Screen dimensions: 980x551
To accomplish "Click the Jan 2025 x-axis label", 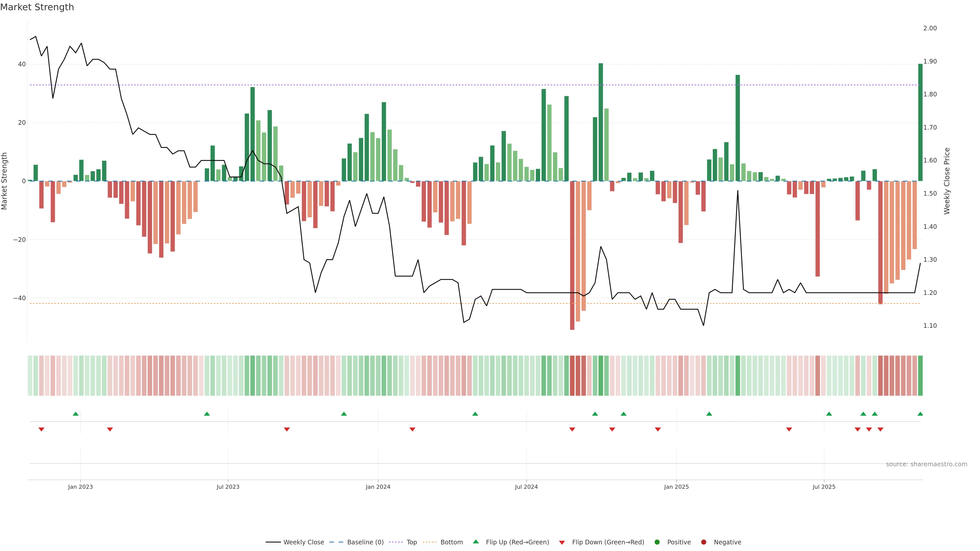I will click(676, 487).
